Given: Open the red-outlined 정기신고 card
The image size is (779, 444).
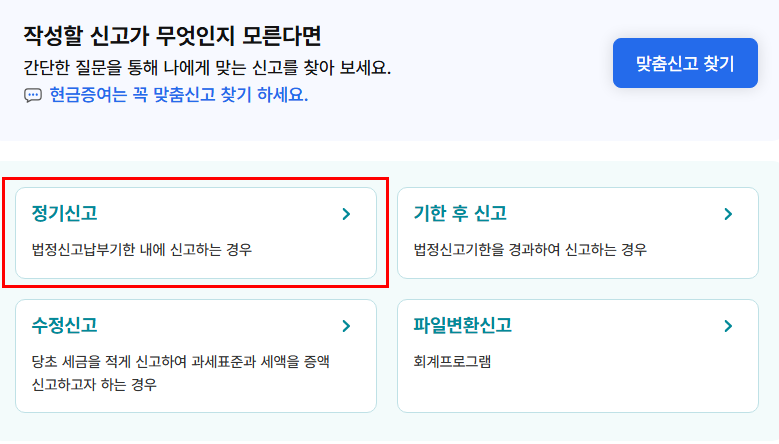Looking at the screenshot, I should point(196,233).
